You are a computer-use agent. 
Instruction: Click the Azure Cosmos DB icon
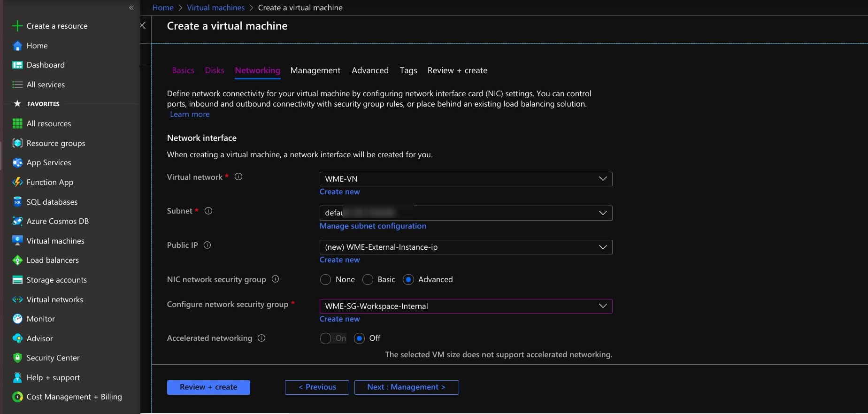tap(17, 221)
